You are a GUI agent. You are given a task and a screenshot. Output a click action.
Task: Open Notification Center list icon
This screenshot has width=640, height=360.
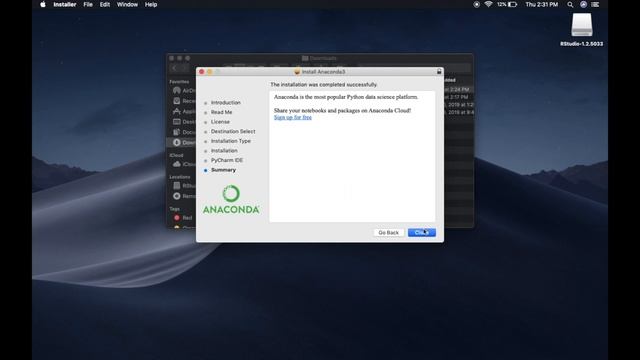pos(596,4)
